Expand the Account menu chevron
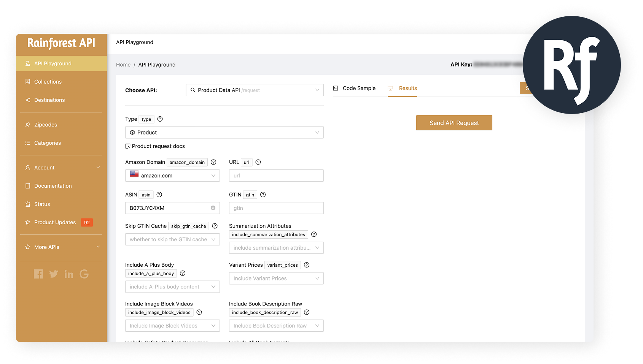This screenshot has height=364, width=643. pos(98,168)
